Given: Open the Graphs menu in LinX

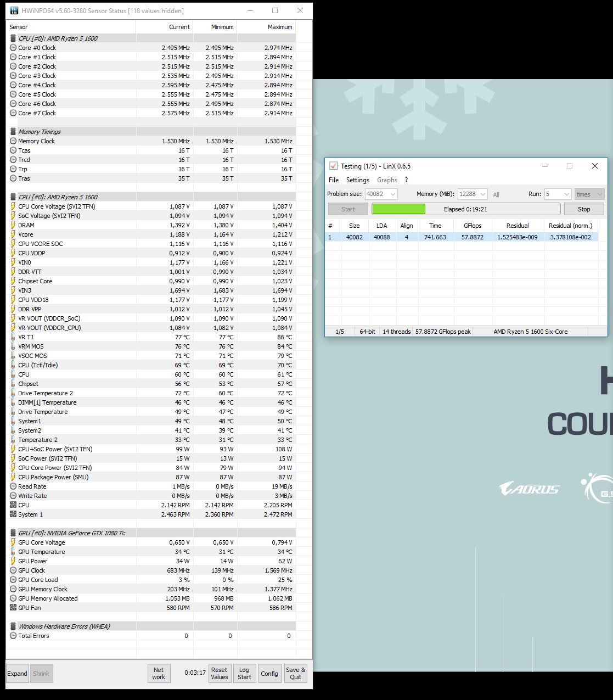Looking at the screenshot, I should tap(387, 180).
